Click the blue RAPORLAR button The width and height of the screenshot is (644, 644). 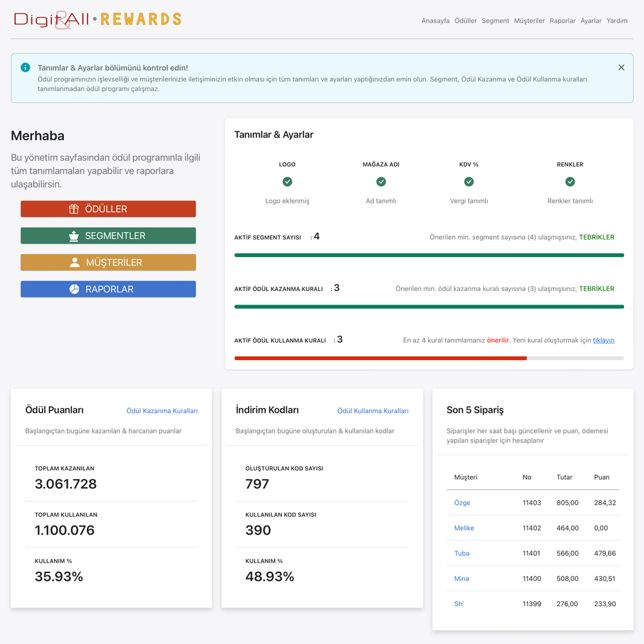[108, 289]
